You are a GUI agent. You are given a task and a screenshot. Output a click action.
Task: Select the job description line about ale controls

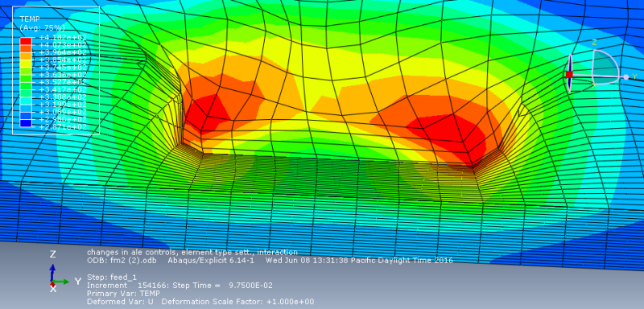(192, 252)
